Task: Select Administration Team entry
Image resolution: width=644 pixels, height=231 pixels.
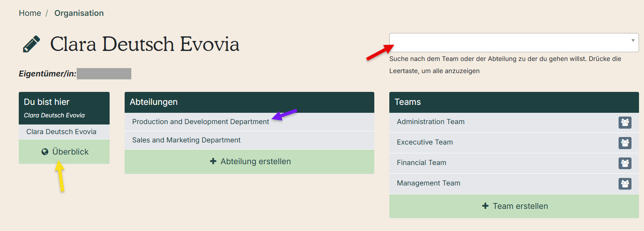Action: (x=514, y=122)
